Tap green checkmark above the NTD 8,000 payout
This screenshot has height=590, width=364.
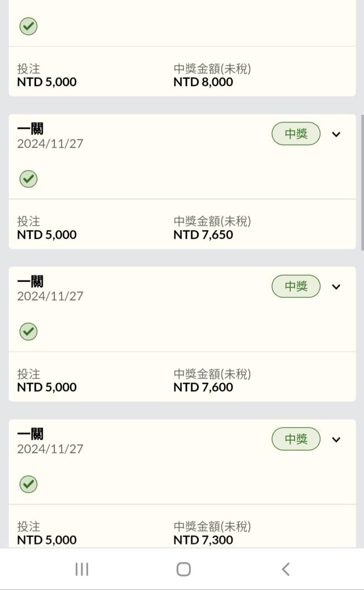[x=28, y=27]
